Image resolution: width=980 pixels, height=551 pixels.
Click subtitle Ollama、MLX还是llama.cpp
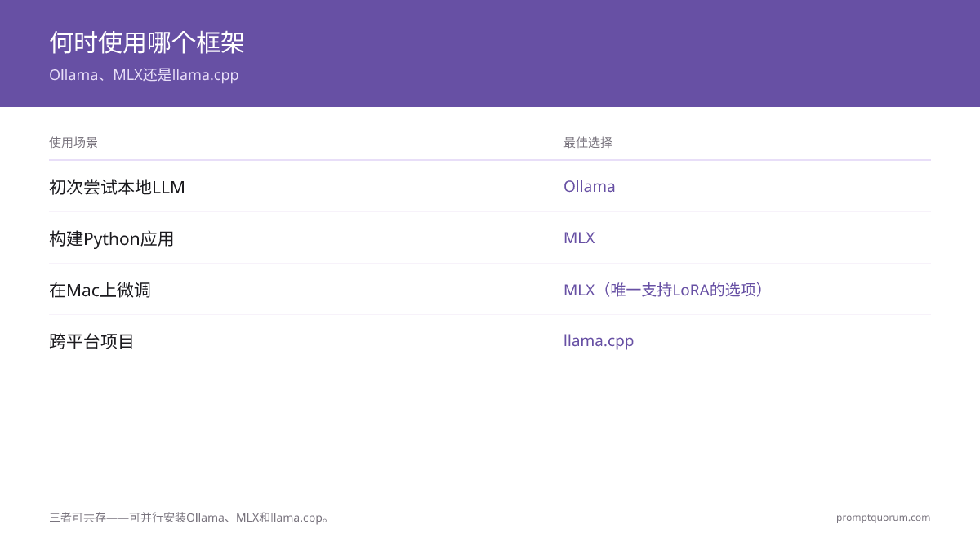(144, 75)
